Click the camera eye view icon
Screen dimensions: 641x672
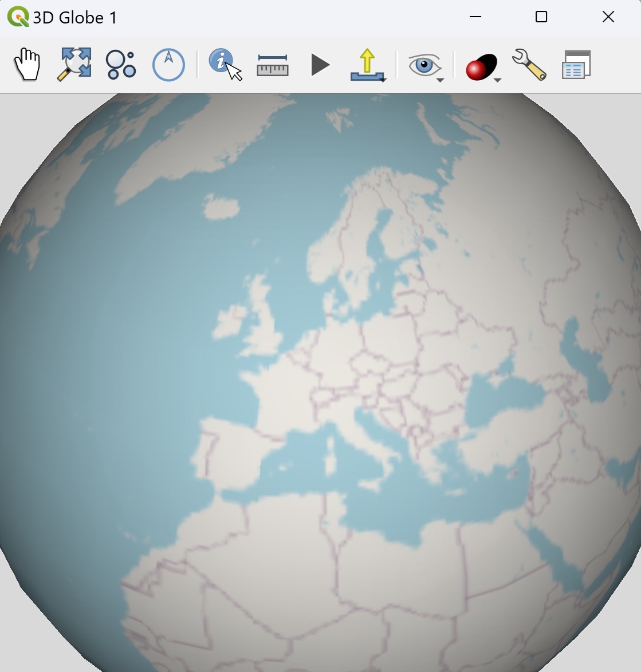point(424,66)
